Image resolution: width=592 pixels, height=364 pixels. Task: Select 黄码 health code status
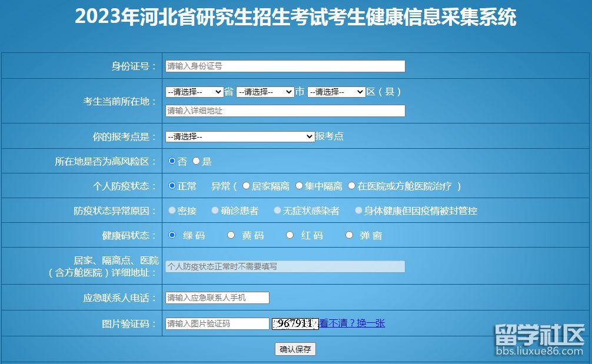pos(231,235)
